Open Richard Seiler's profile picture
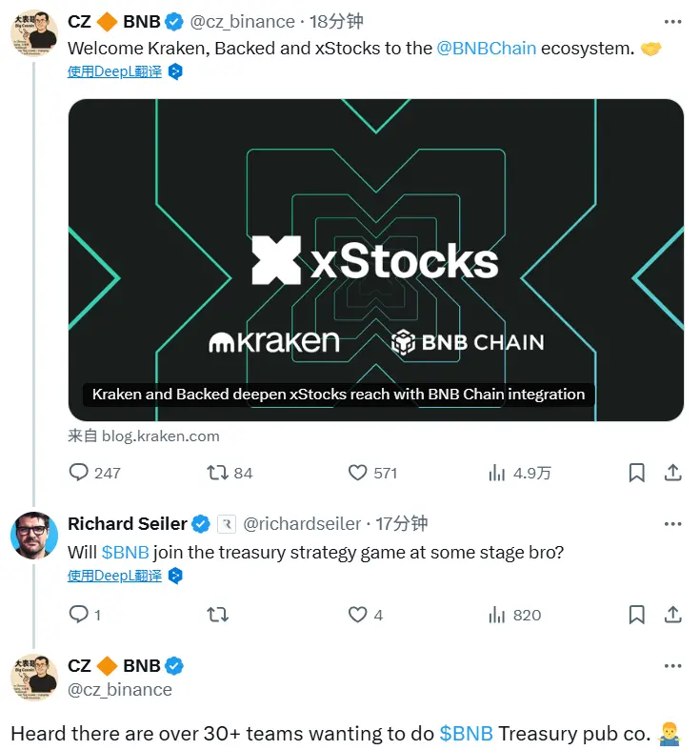Image resolution: width=700 pixels, height=750 pixels. 34,536
